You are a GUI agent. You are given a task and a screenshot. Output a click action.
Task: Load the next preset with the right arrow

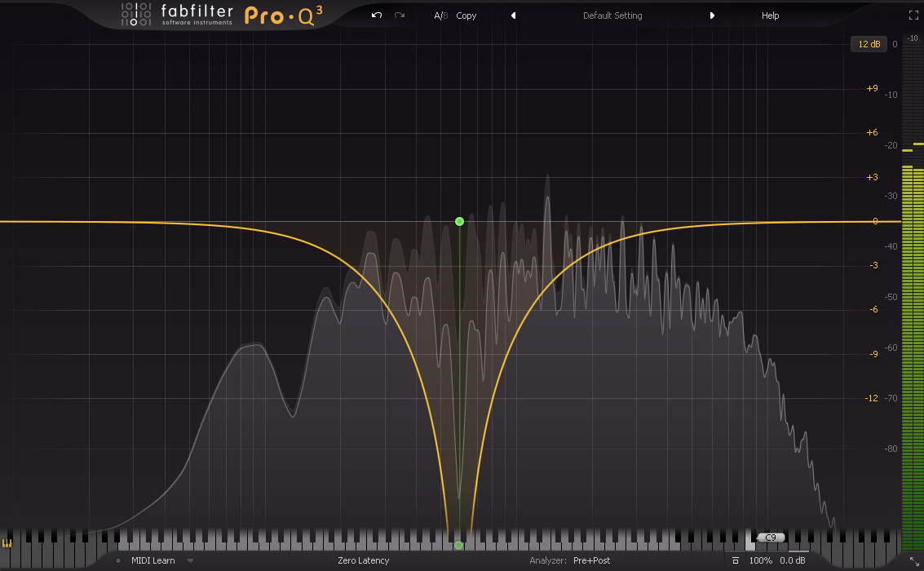[x=712, y=15]
